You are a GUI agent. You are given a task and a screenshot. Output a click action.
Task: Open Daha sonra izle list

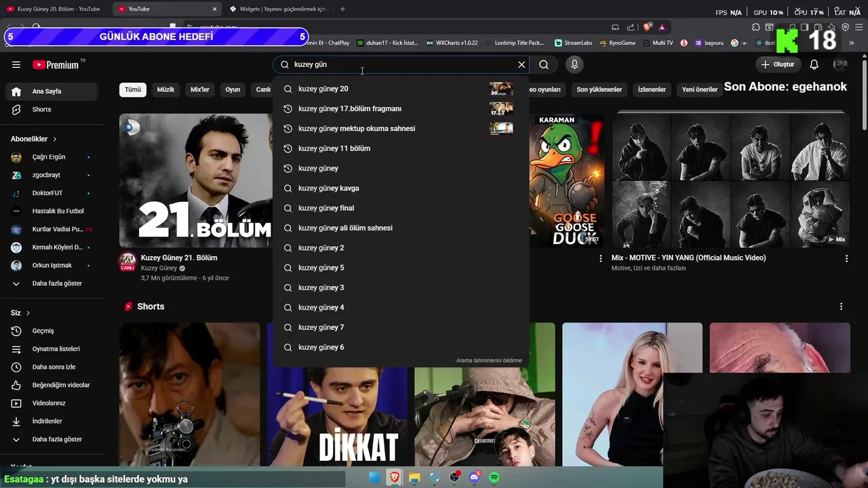click(51, 367)
